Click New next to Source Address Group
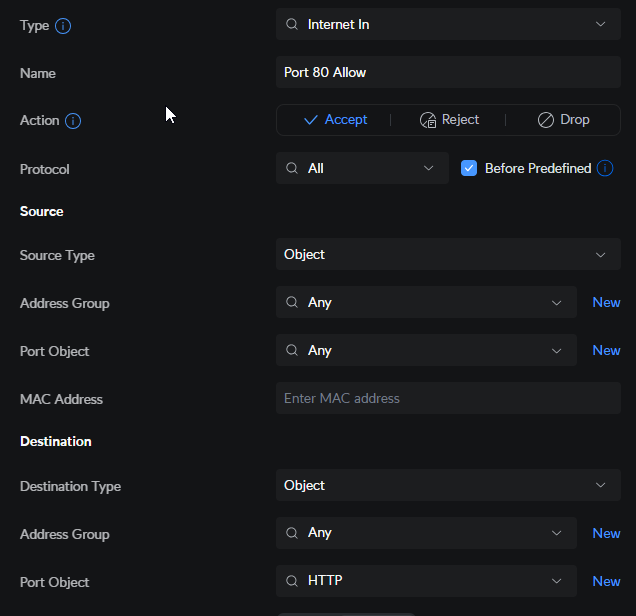Image resolution: width=636 pixels, height=616 pixels. [x=606, y=303]
